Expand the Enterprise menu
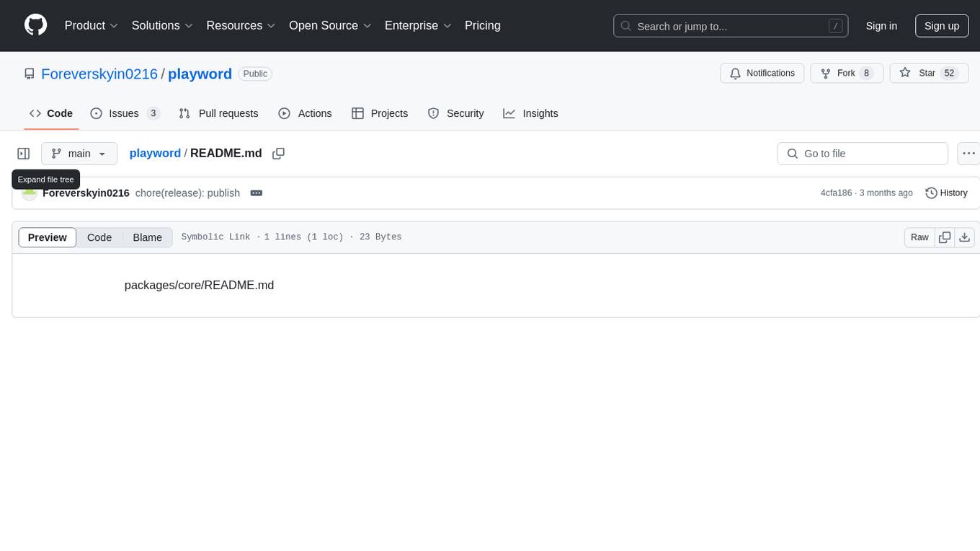The height and width of the screenshot is (551, 980). (418, 25)
